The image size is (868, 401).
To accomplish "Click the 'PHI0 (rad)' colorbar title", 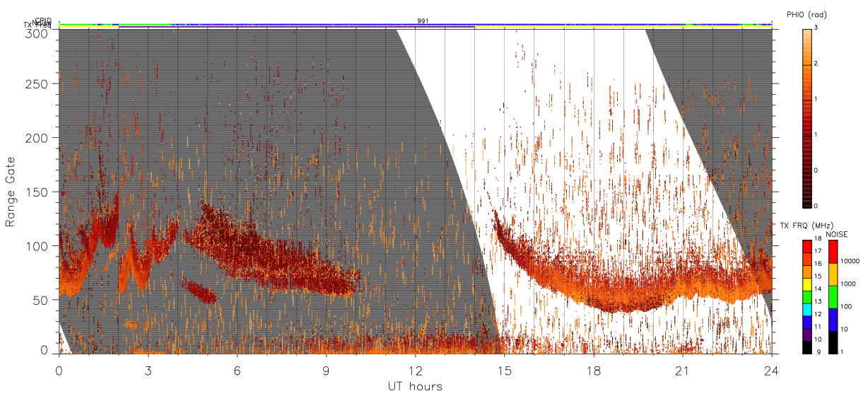I will click(807, 15).
